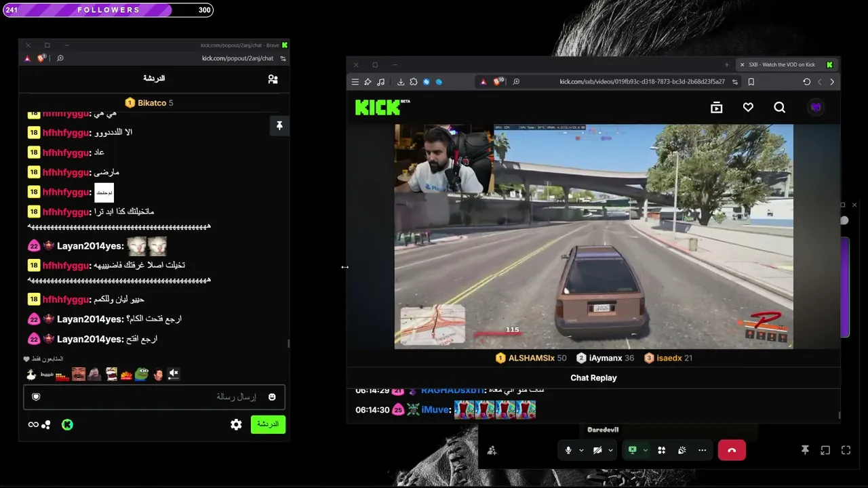The image size is (868, 488).
Task: Click the three-dots cluster icon below the message box
Action: pos(46,424)
